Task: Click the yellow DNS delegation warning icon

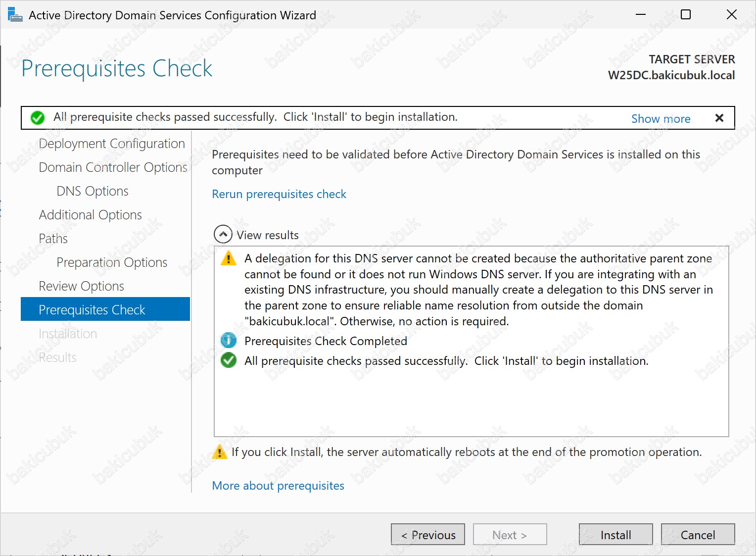Action: 229,258
